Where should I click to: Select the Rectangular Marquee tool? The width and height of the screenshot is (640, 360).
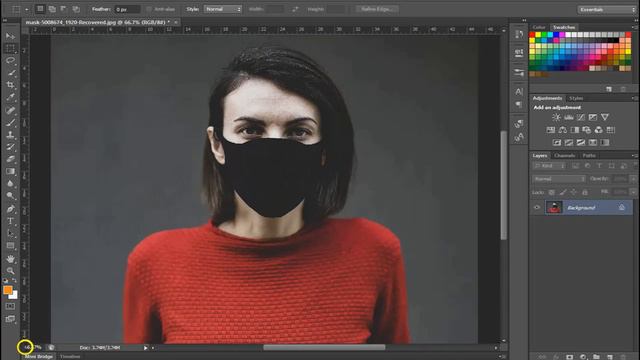pos(10,49)
